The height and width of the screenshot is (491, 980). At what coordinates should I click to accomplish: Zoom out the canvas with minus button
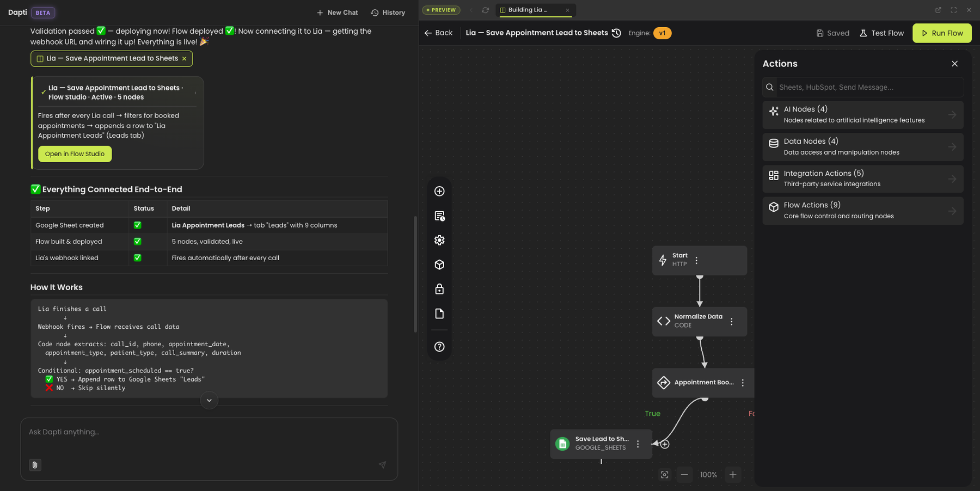(684, 475)
